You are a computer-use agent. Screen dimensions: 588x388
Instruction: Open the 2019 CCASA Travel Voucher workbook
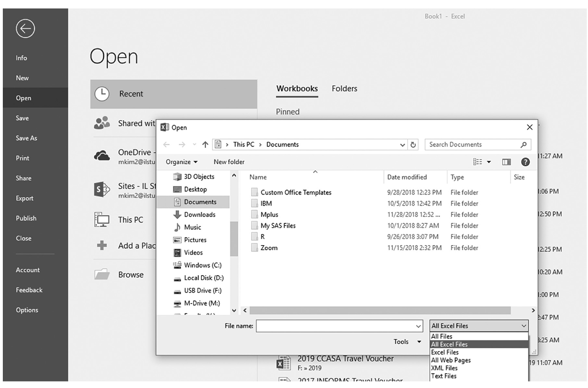pos(345,359)
